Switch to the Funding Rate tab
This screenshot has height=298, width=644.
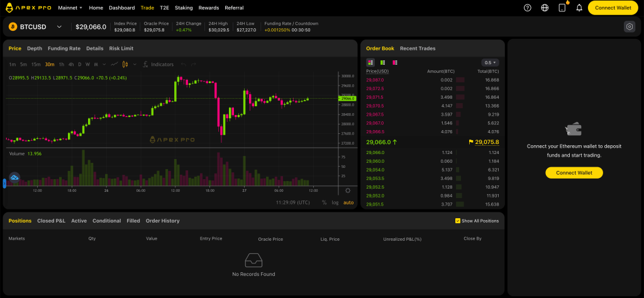coord(64,48)
